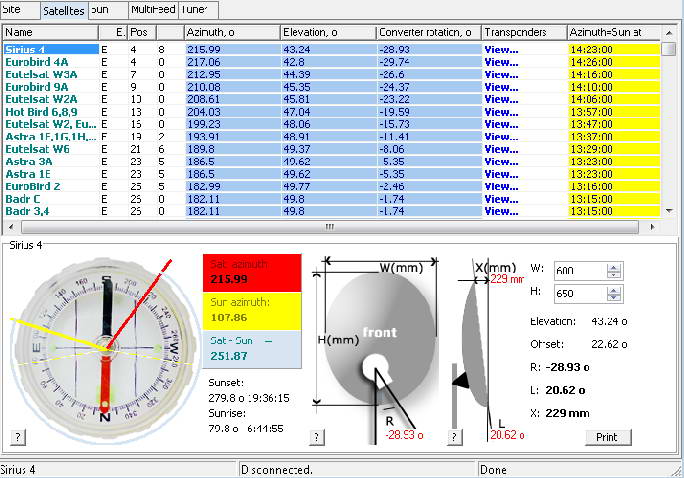Open help for the dish front diagram
This screenshot has height=478, width=684.
click(x=316, y=437)
